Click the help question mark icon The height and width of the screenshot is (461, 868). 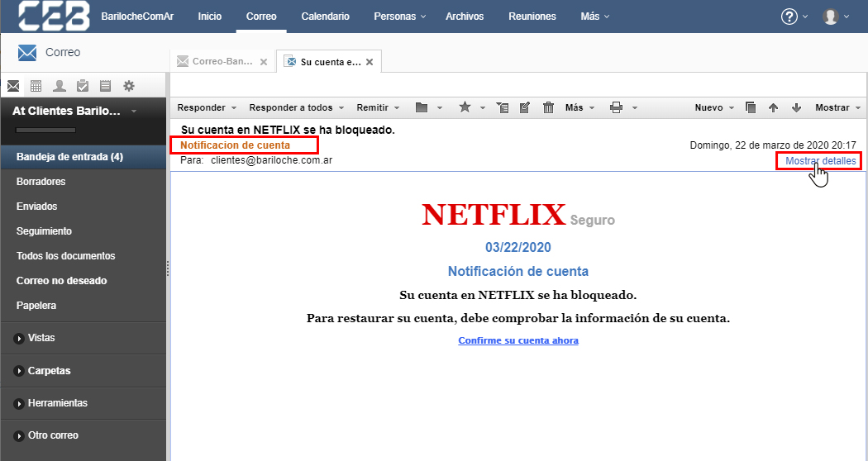coord(789,17)
